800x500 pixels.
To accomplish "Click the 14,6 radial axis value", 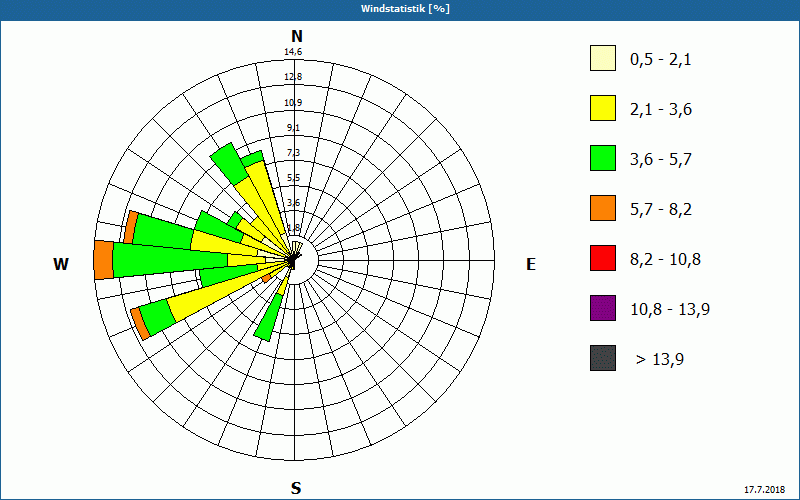I will click(293, 52).
